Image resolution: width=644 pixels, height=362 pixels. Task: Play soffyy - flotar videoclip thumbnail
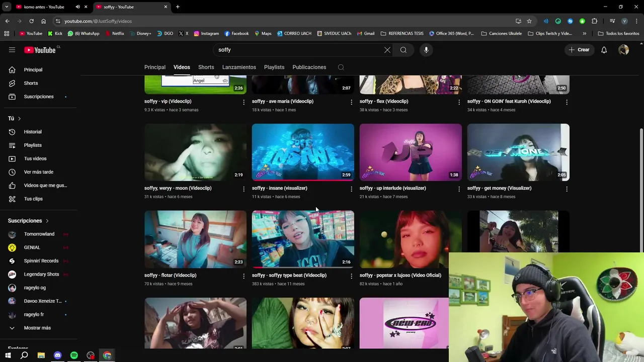(x=195, y=239)
